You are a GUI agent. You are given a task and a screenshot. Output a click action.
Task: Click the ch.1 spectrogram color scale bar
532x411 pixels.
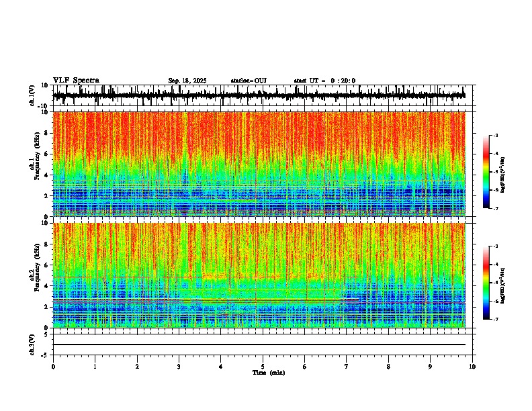(486, 172)
